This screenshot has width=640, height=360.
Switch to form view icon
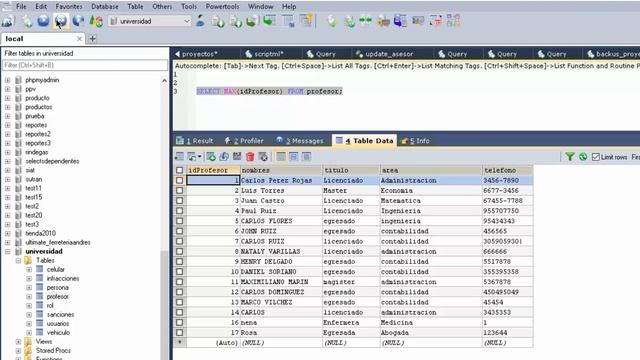(x=293, y=157)
